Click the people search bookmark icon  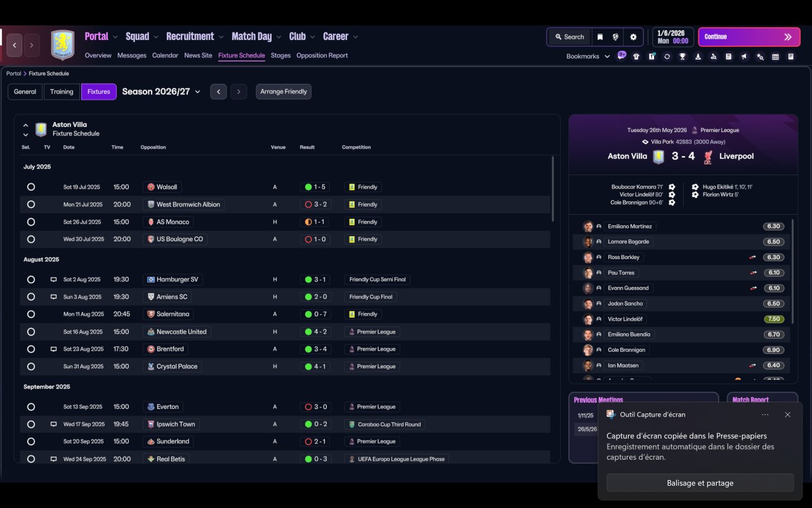pyautogui.click(x=714, y=57)
